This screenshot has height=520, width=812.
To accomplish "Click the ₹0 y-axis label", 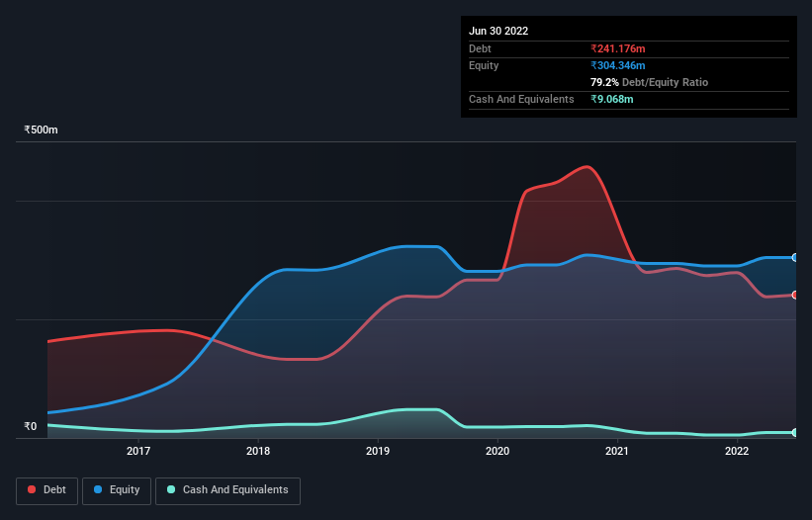I will point(31,426).
